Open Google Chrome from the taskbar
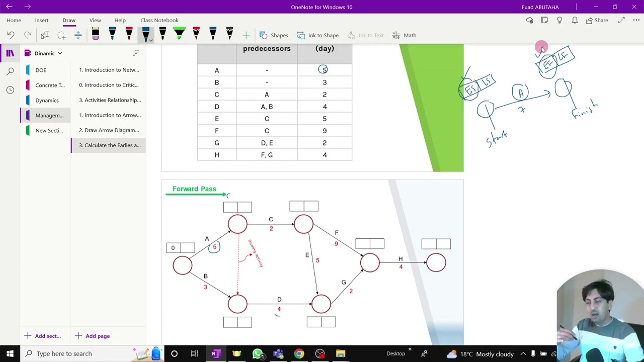 click(x=299, y=354)
